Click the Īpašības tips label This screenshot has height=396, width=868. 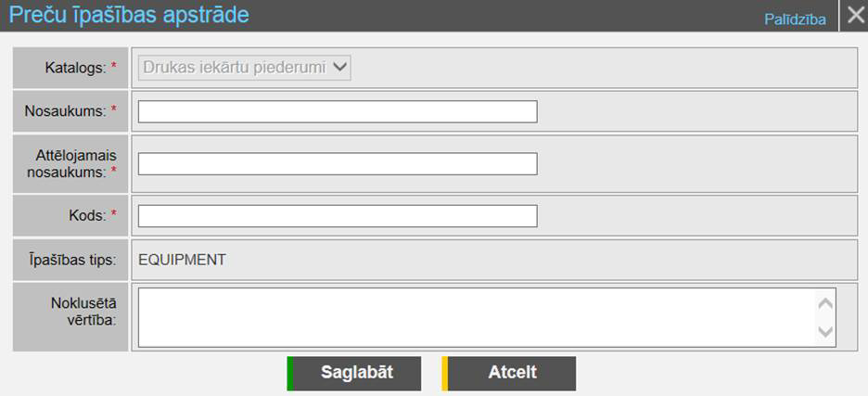(72, 260)
